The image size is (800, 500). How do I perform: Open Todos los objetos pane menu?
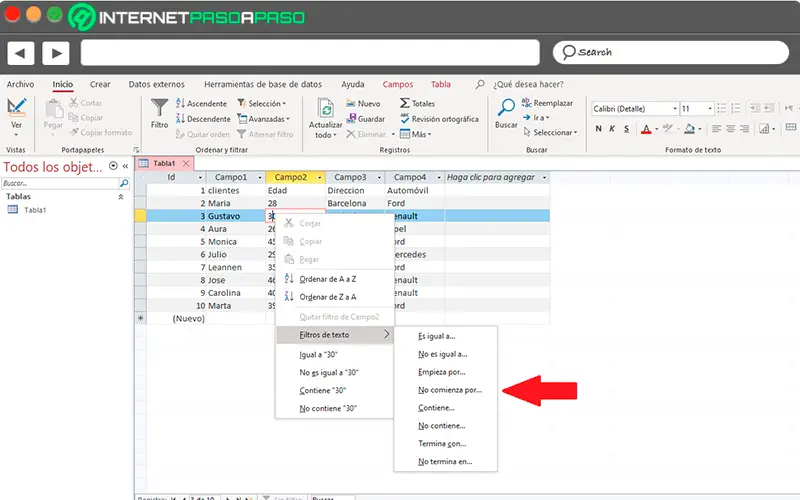pyautogui.click(x=113, y=166)
